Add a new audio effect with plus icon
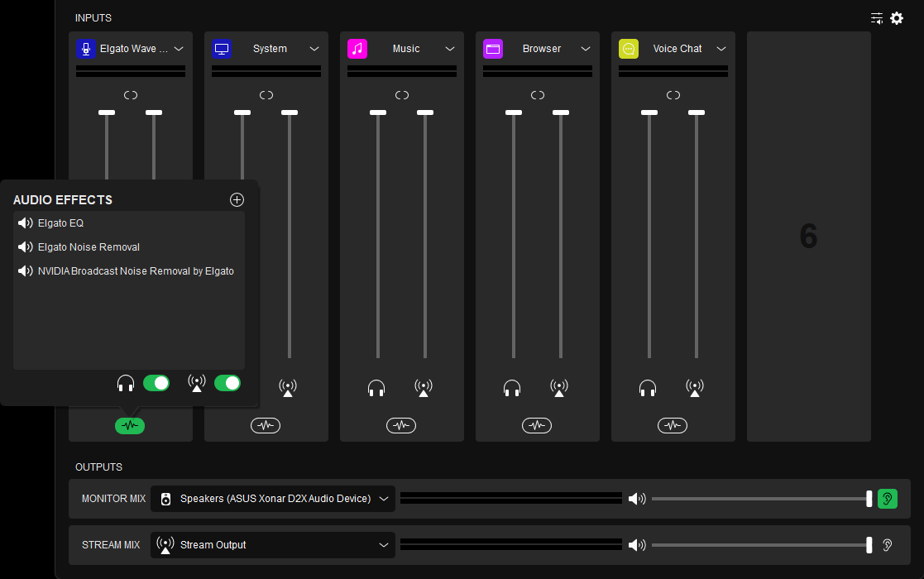The image size is (924, 579). pyautogui.click(x=237, y=199)
